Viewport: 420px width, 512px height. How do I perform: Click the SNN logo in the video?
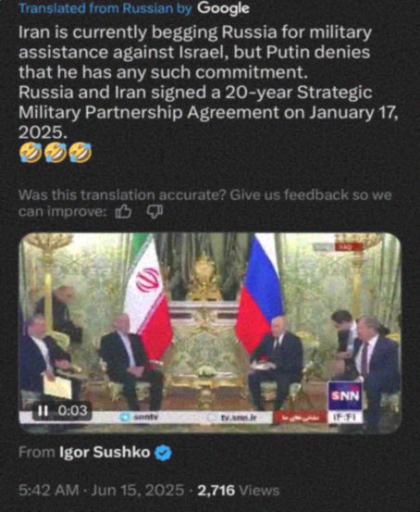pyautogui.click(x=345, y=396)
